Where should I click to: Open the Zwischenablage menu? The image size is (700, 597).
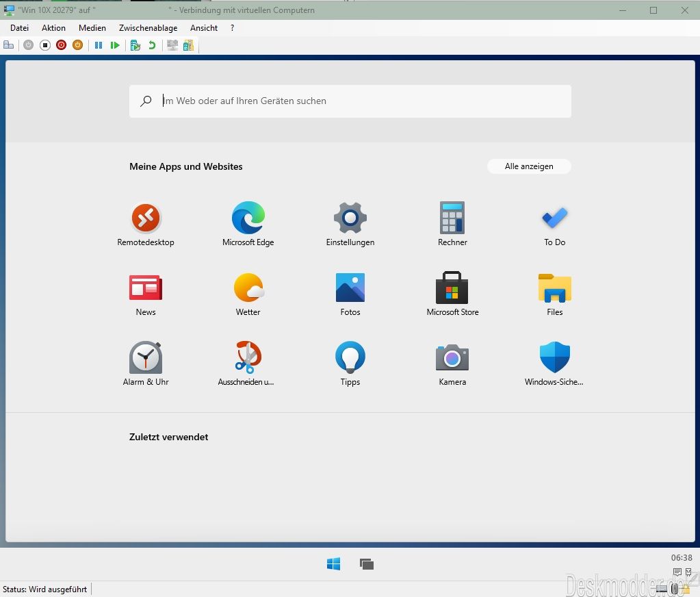(148, 27)
